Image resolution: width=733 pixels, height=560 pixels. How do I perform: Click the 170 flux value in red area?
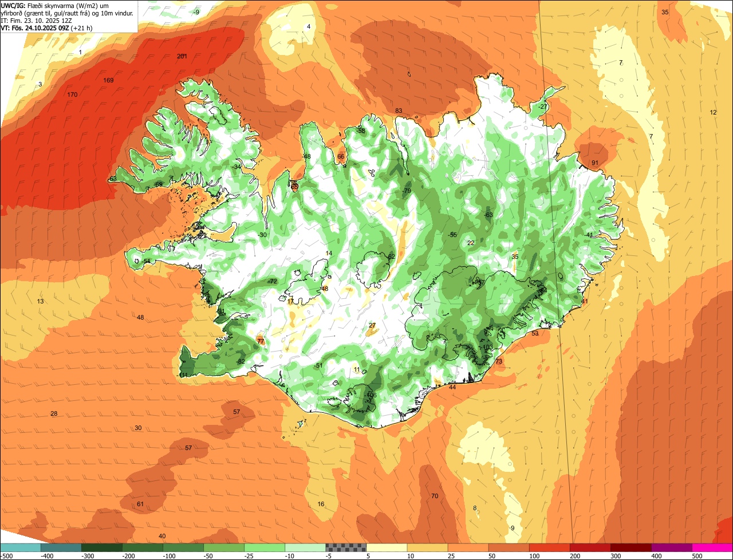(x=72, y=94)
